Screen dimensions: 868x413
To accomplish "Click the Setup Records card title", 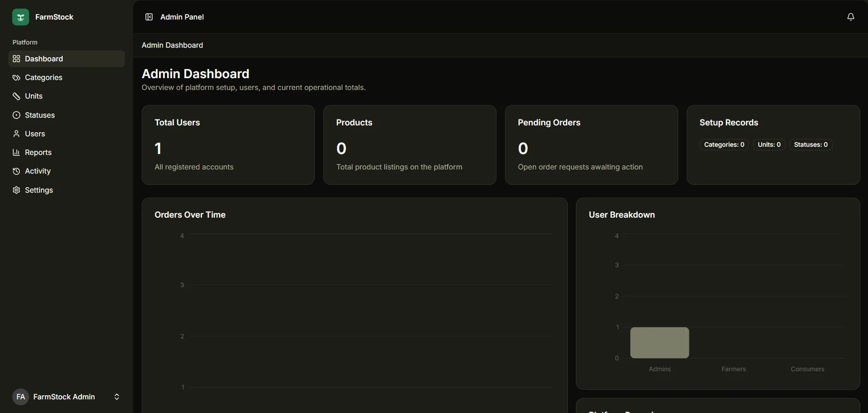I will 729,122.
